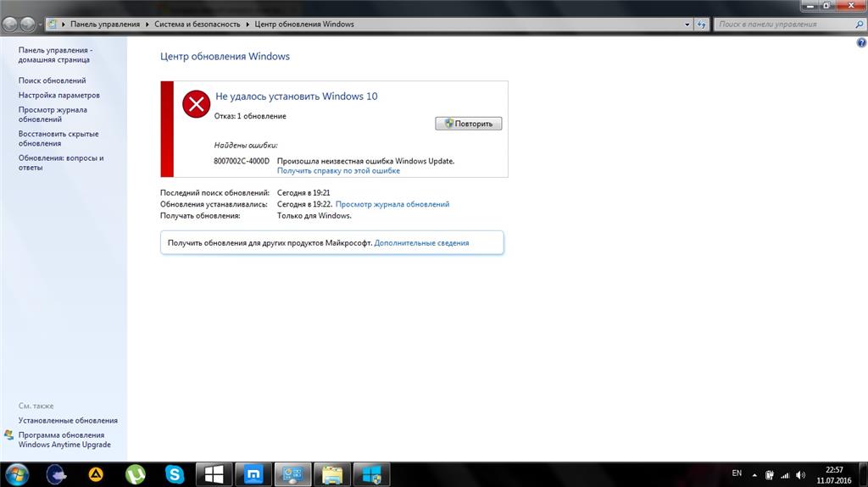Open File Explorer folder taskbar icon
868x487 pixels.
(x=332, y=475)
